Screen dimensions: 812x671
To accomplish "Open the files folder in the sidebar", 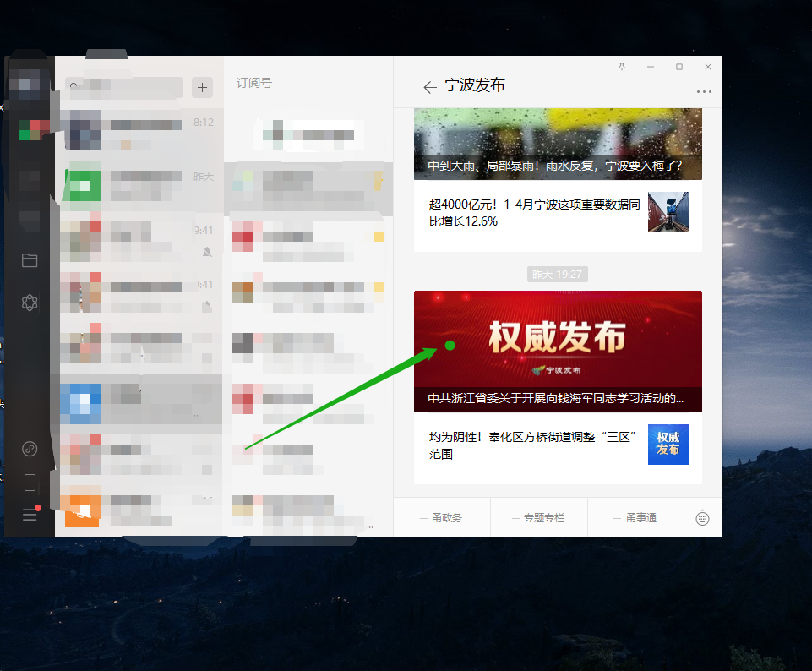I will pyautogui.click(x=30, y=260).
